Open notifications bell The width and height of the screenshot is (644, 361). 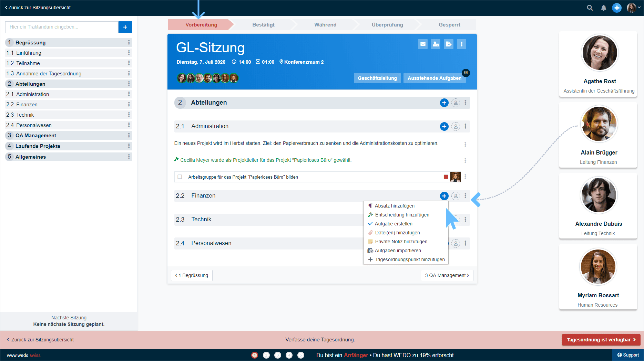coord(604,8)
